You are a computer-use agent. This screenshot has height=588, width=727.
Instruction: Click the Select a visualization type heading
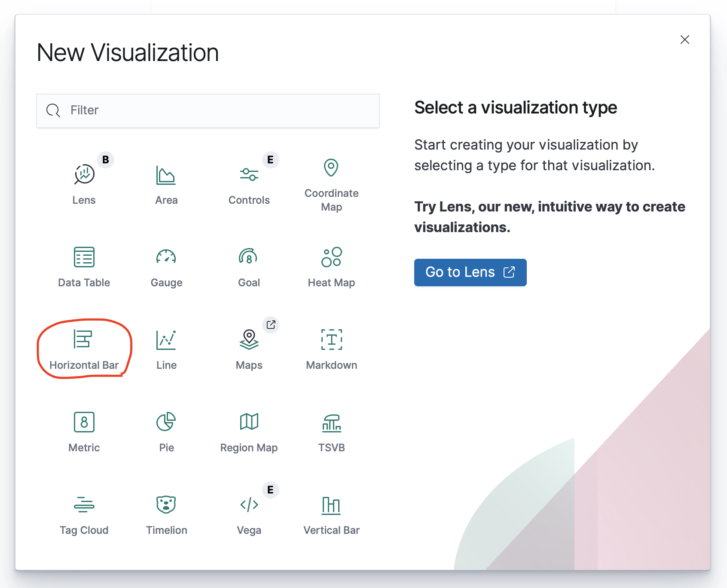[x=516, y=107]
